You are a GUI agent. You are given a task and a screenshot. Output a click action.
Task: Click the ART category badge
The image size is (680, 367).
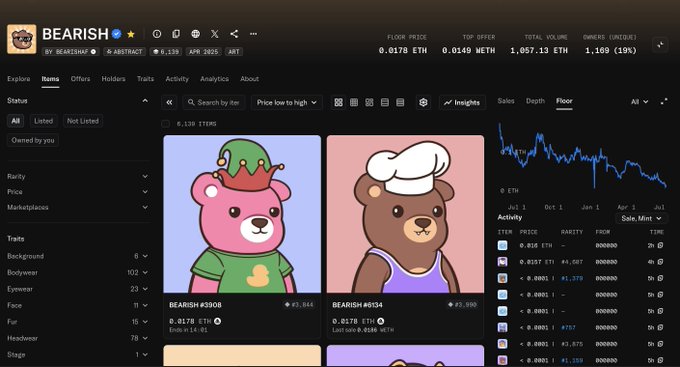click(x=234, y=52)
